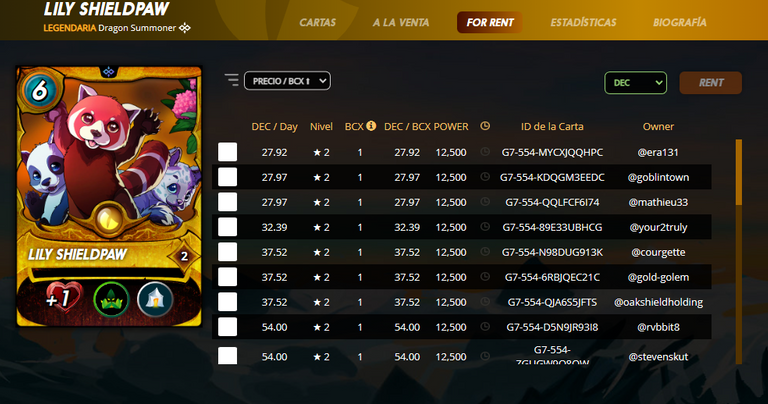Image resolution: width=768 pixels, height=404 pixels.
Task: Open owner @era131 profile
Action: click(x=658, y=152)
